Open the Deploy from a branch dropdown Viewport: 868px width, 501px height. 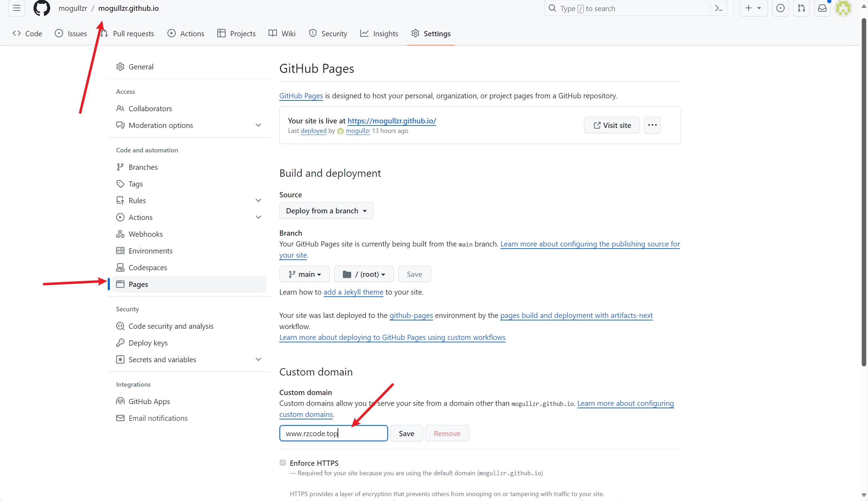326,211
